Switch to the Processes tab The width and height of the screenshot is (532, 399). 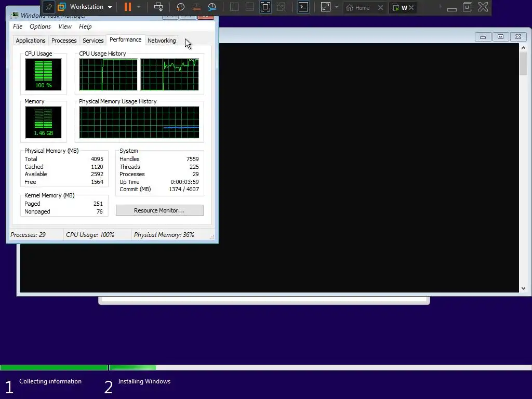pyautogui.click(x=64, y=41)
